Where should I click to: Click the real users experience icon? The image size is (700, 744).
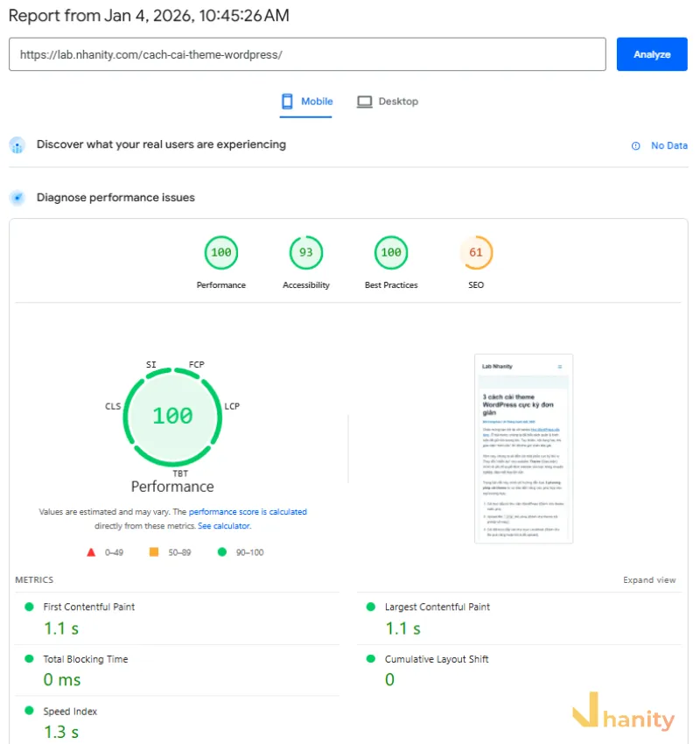17,144
